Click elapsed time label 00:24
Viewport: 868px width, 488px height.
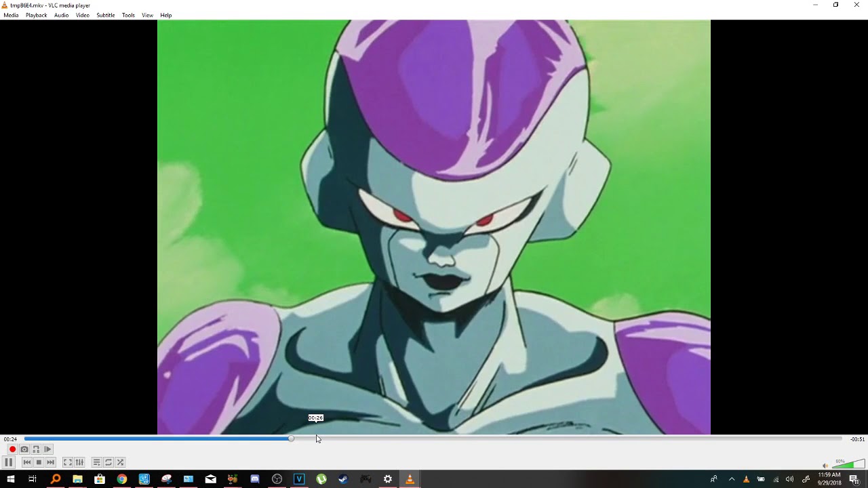(x=10, y=439)
